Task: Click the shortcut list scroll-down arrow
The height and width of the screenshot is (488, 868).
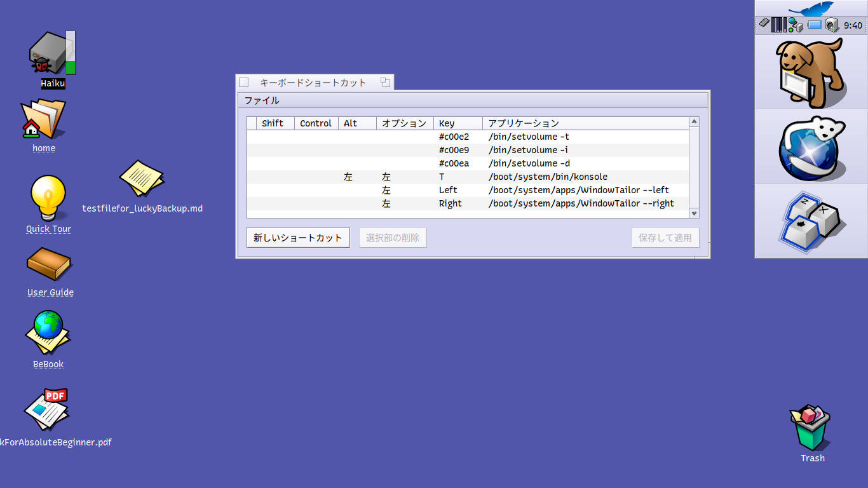Action: [x=694, y=213]
